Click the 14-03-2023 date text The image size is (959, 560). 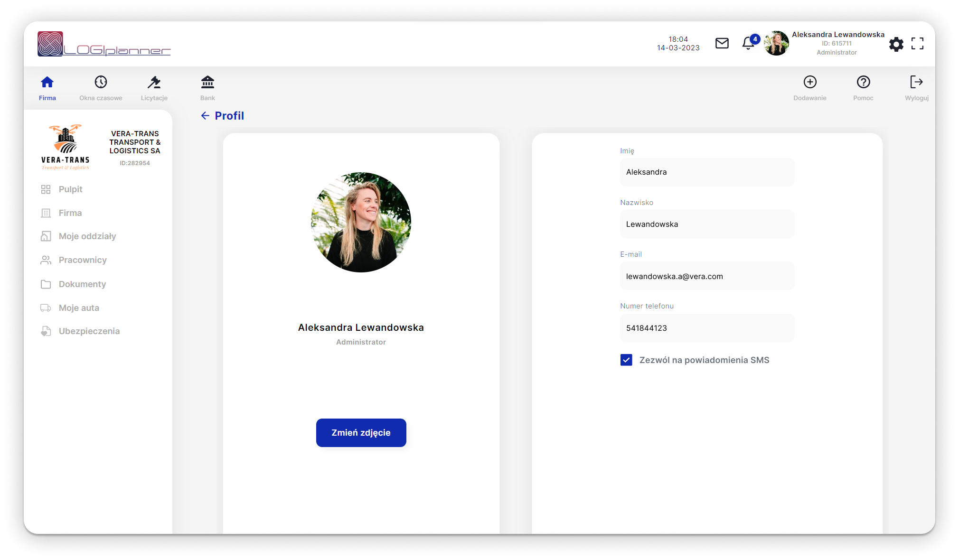click(678, 48)
